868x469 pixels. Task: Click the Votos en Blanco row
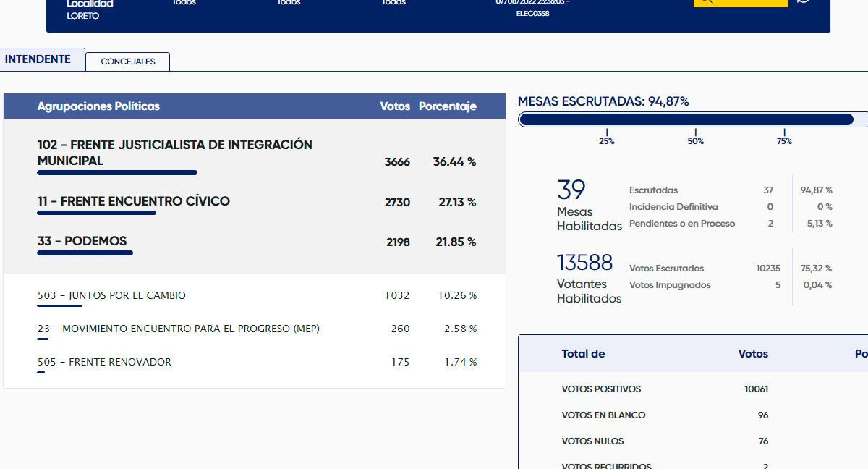tap(603, 415)
